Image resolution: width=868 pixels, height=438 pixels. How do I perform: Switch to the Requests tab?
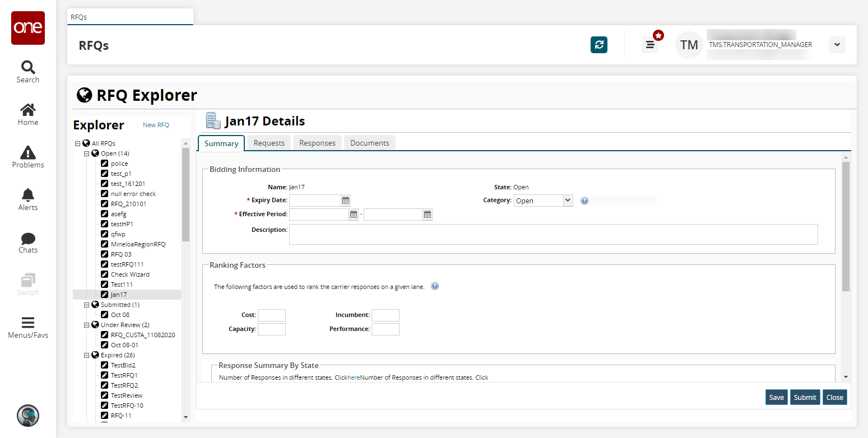tap(269, 143)
